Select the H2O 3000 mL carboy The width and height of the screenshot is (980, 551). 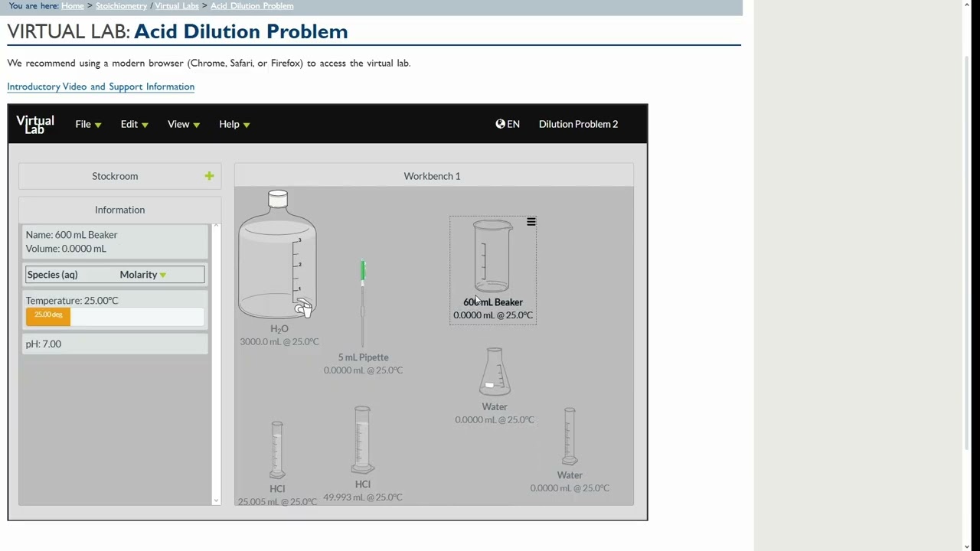click(x=277, y=255)
